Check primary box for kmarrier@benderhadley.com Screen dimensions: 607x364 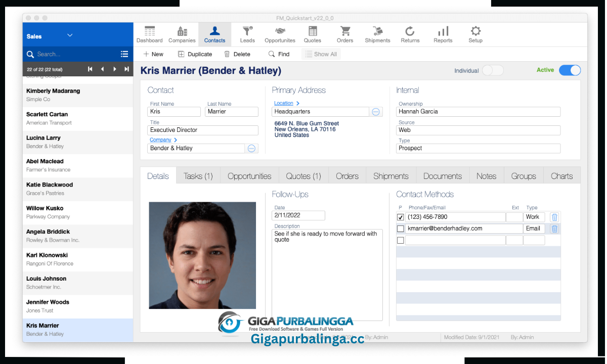tap(401, 229)
